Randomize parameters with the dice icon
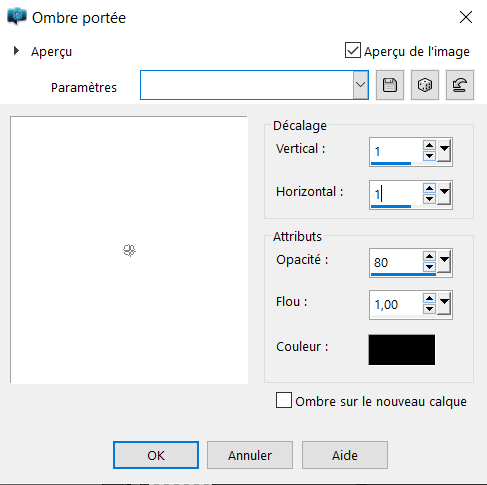The width and height of the screenshot is (487, 485). [x=425, y=85]
